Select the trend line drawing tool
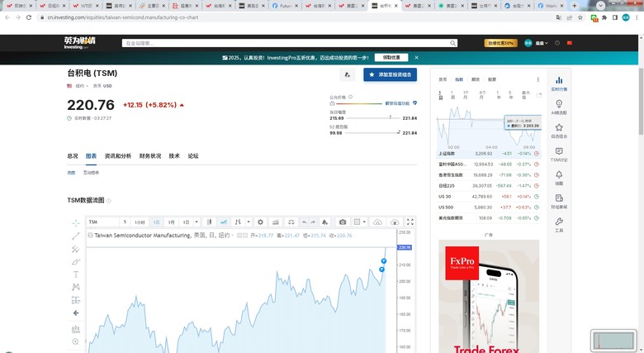This screenshot has height=353, width=644. coord(76,236)
